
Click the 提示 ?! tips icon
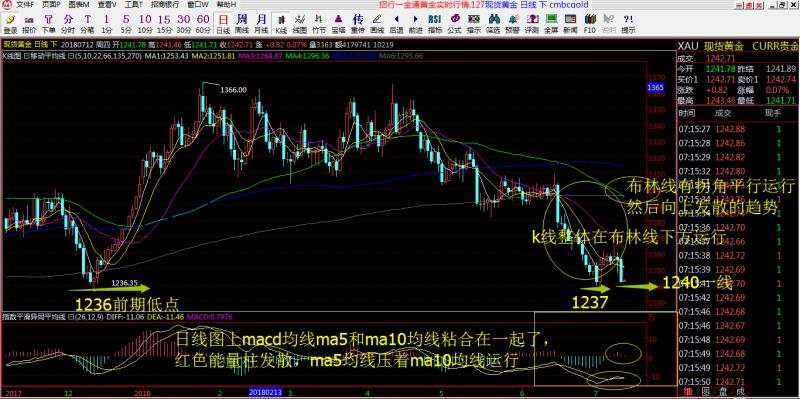click(x=629, y=23)
